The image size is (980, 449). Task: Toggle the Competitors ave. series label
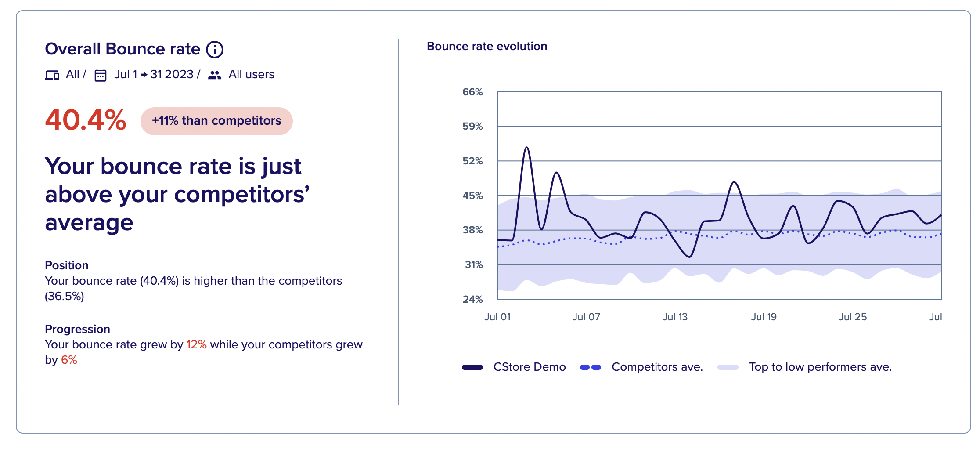click(657, 367)
